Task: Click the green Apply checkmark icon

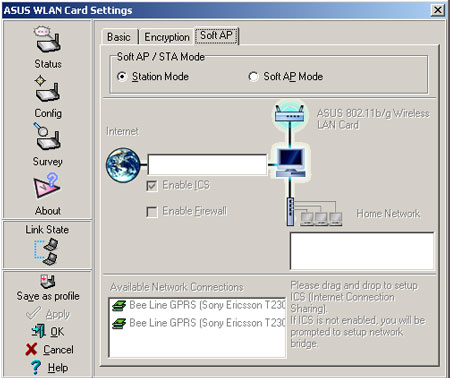Action: pos(33,313)
